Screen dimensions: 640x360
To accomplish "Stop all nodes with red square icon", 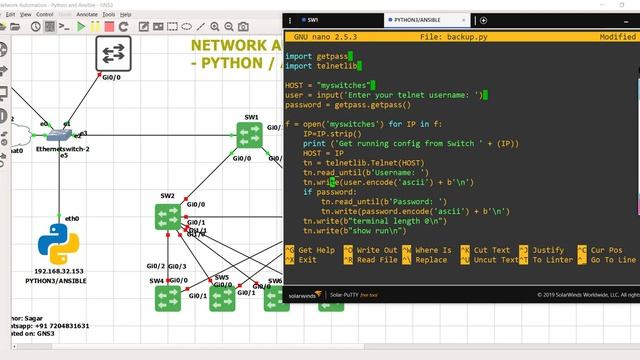I will pyautogui.click(x=109, y=27).
